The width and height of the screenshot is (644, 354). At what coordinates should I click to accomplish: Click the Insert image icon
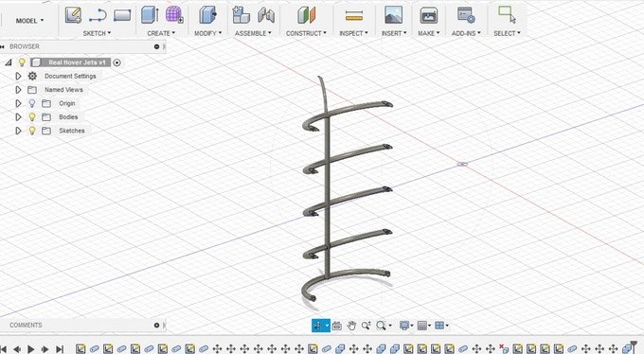393,15
